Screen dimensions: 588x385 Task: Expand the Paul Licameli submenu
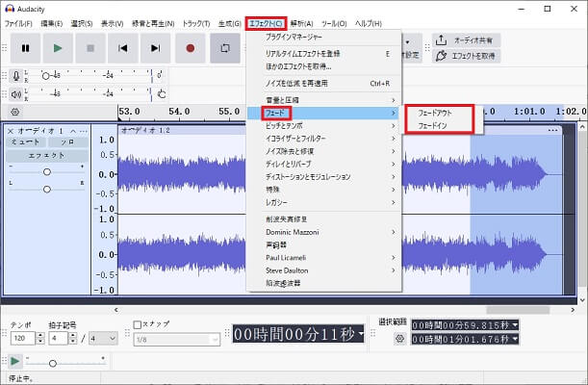324,258
